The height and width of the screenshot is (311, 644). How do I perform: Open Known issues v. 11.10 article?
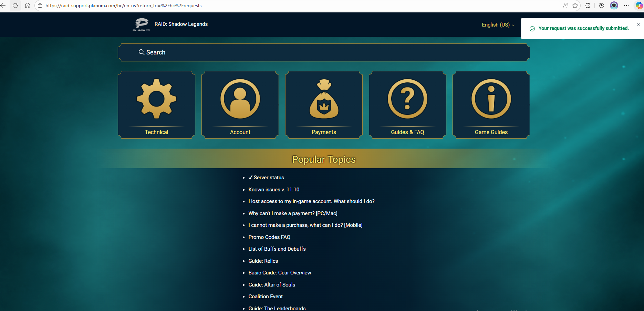click(274, 190)
